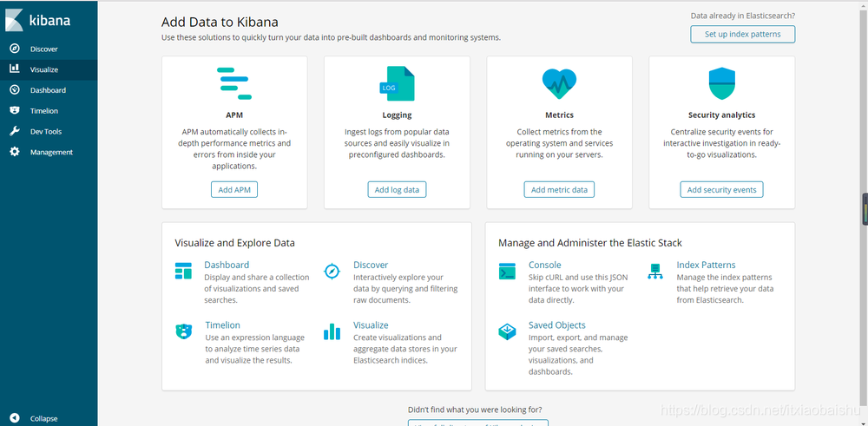Open the Console link
This screenshot has width=868, height=426.
pyautogui.click(x=545, y=265)
